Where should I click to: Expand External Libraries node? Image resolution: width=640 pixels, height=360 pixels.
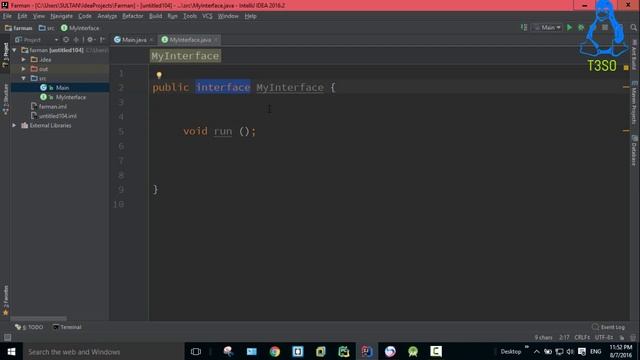15,125
